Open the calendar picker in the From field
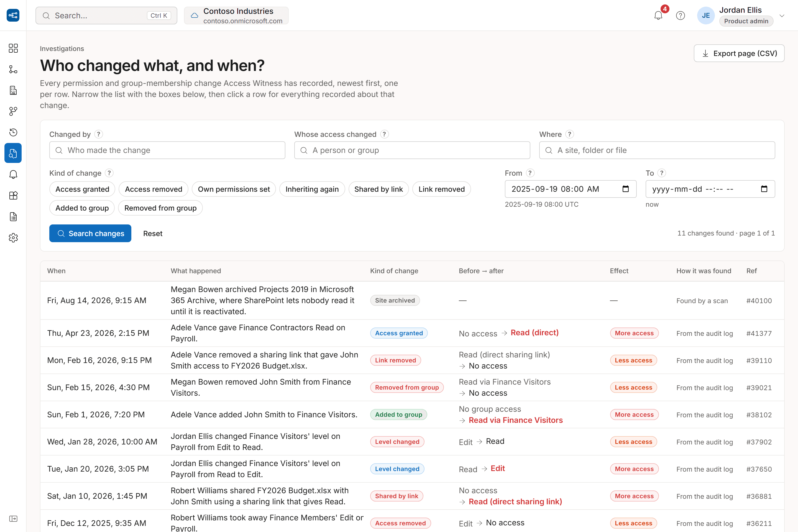 coord(626,189)
